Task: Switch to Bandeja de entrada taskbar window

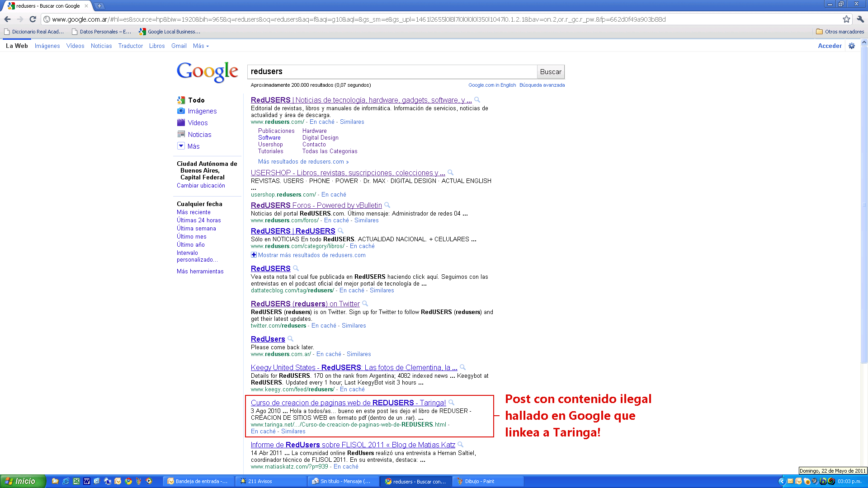Action: [198, 481]
